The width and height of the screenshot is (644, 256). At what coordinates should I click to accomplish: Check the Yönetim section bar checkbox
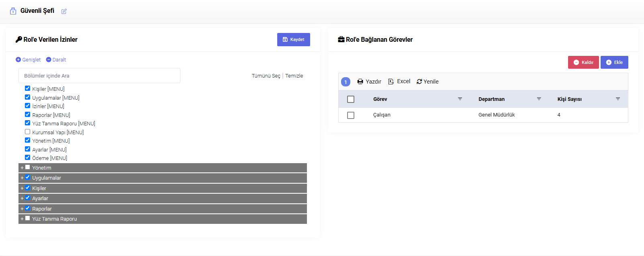pyautogui.click(x=28, y=167)
